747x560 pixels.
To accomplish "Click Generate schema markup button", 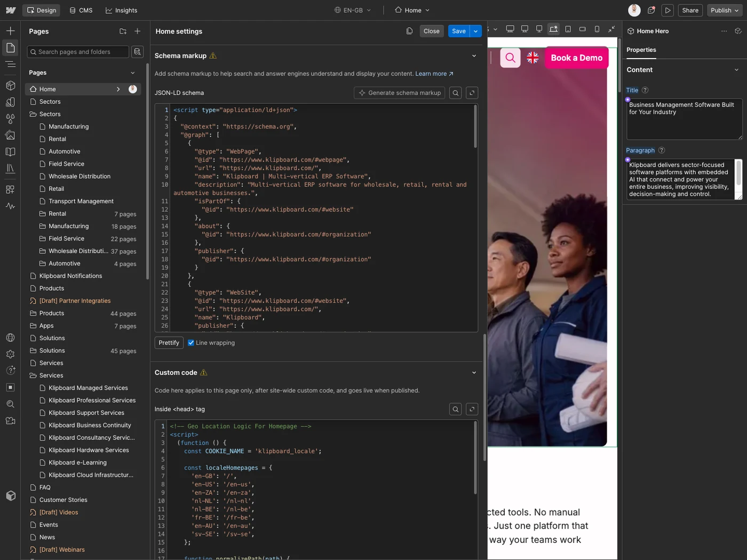I will [x=400, y=93].
